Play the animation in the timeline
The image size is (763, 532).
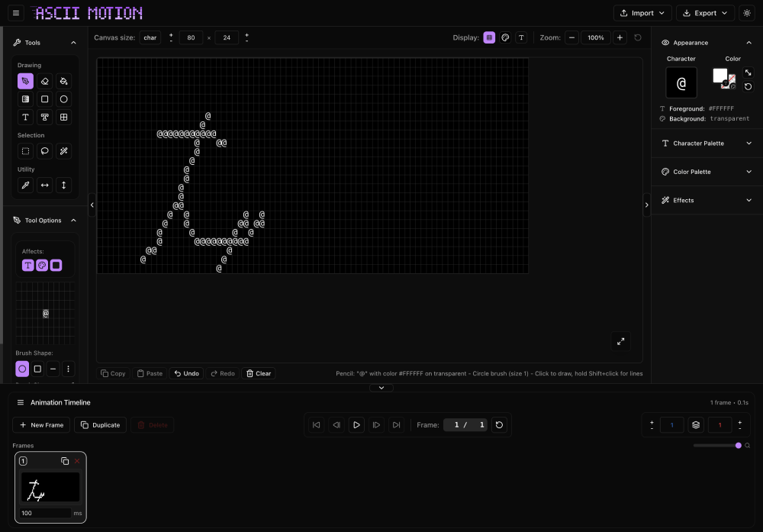pyautogui.click(x=356, y=425)
